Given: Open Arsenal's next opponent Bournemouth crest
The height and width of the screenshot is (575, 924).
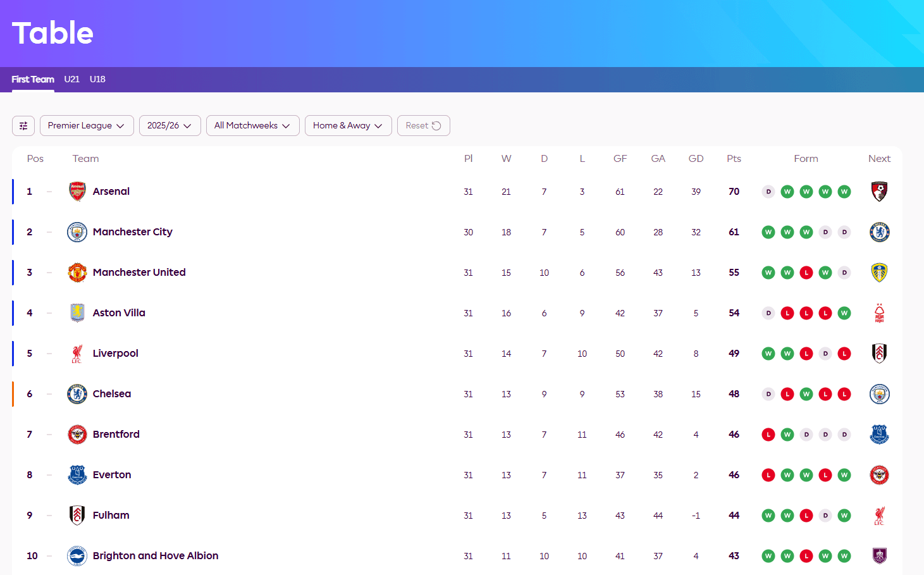Looking at the screenshot, I should tap(879, 191).
